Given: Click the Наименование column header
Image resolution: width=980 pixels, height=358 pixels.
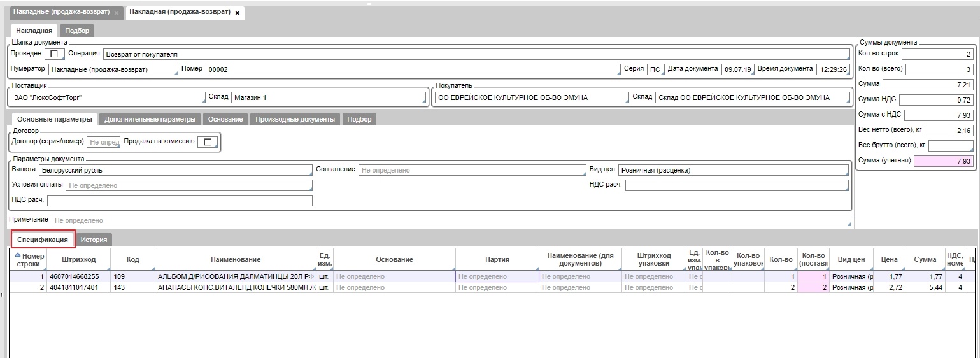Looking at the screenshot, I should point(236,260).
